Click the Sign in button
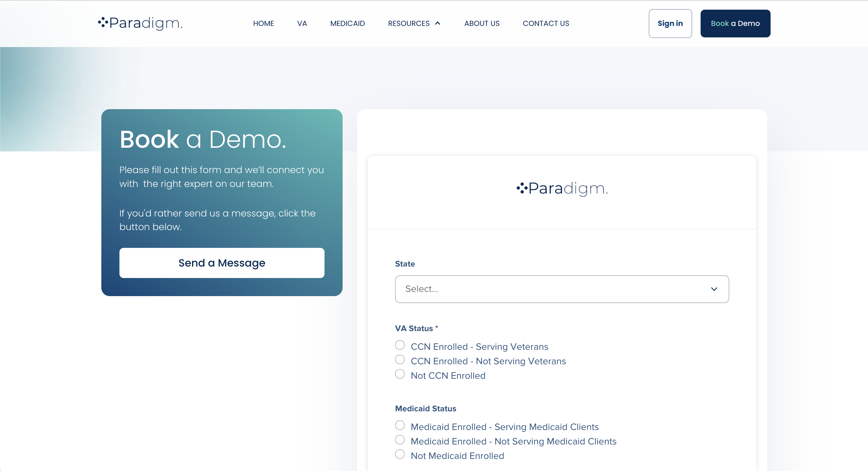This screenshot has height=471, width=868. (x=670, y=23)
